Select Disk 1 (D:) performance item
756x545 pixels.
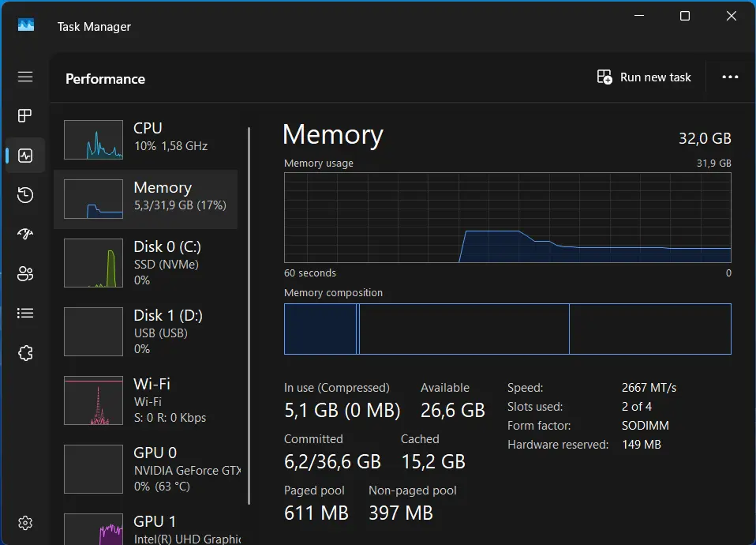click(x=146, y=332)
